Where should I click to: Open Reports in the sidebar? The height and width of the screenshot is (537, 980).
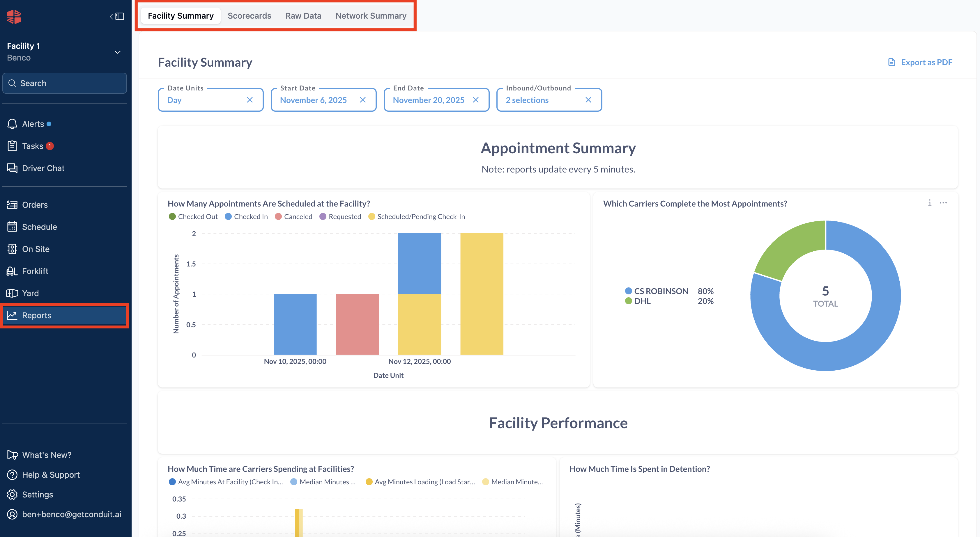[x=65, y=315]
